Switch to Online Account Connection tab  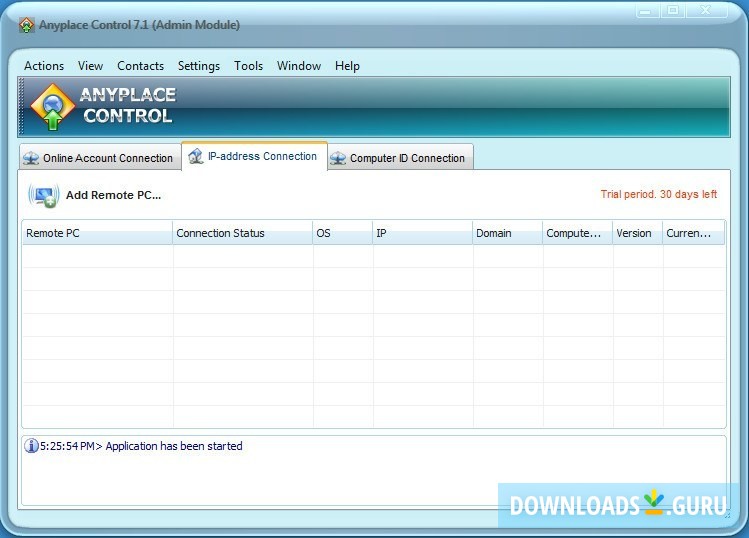pyautogui.click(x=100, y=158)
